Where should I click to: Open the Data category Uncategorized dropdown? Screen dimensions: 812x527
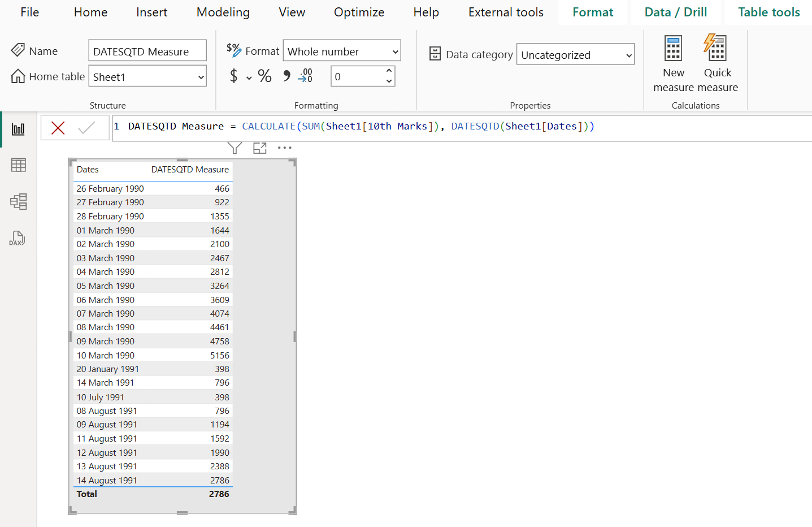click(575, 54)
